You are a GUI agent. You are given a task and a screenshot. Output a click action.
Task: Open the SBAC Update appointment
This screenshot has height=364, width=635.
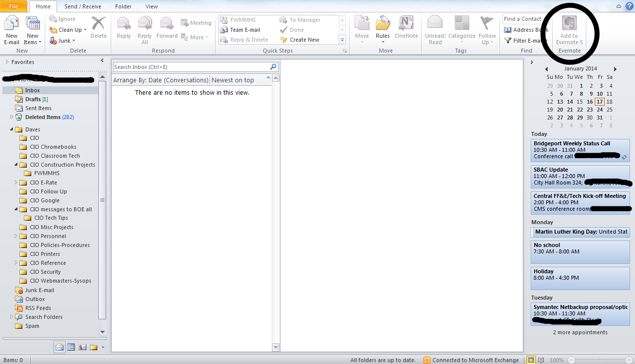(x=580, y=176)
